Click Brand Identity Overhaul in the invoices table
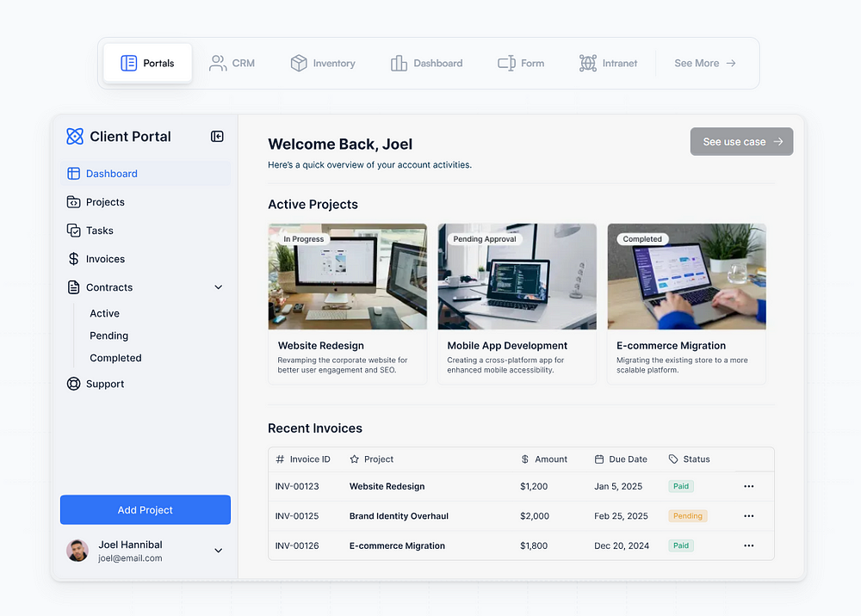Image resolution: width=861 pixels, height=616 pixels. tap(400, 516)
